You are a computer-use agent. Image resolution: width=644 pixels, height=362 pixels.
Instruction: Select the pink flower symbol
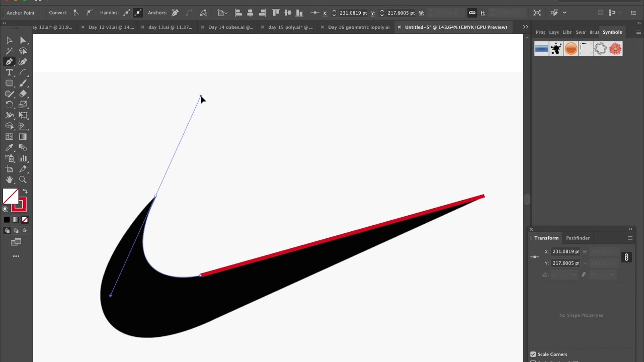(x=615, y=49)
